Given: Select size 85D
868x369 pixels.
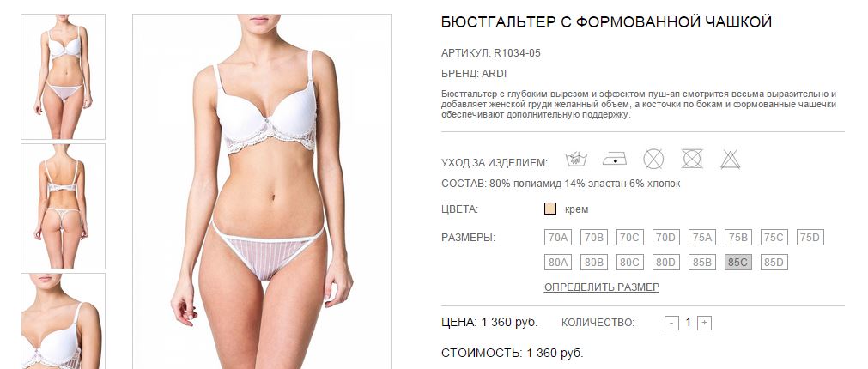Looking at the screenshot, I should point(774,263).
